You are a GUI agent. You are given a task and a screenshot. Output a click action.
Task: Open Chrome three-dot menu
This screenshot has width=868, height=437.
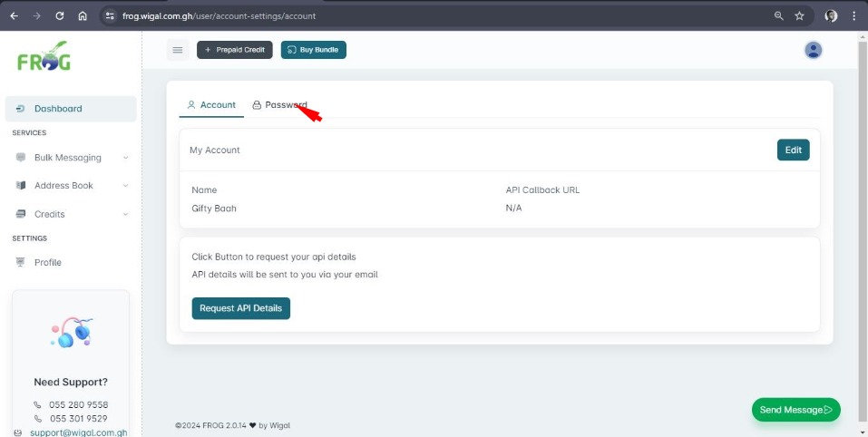(x=853, y=15)
